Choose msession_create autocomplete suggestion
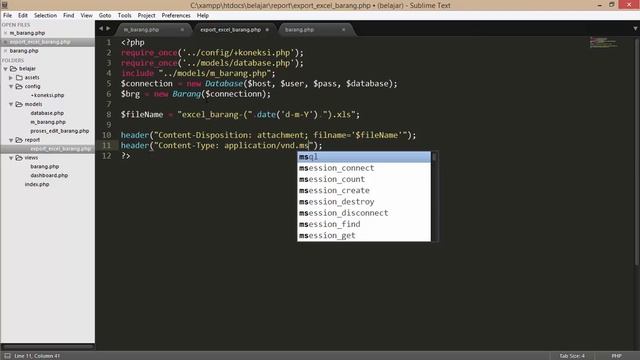The image size is (640, 360). pos(364,191)
